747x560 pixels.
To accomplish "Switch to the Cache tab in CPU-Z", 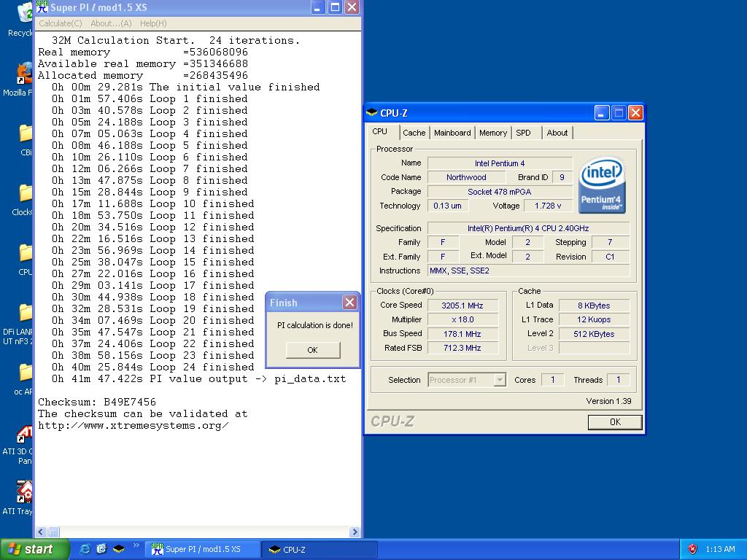I will point(414,133).
